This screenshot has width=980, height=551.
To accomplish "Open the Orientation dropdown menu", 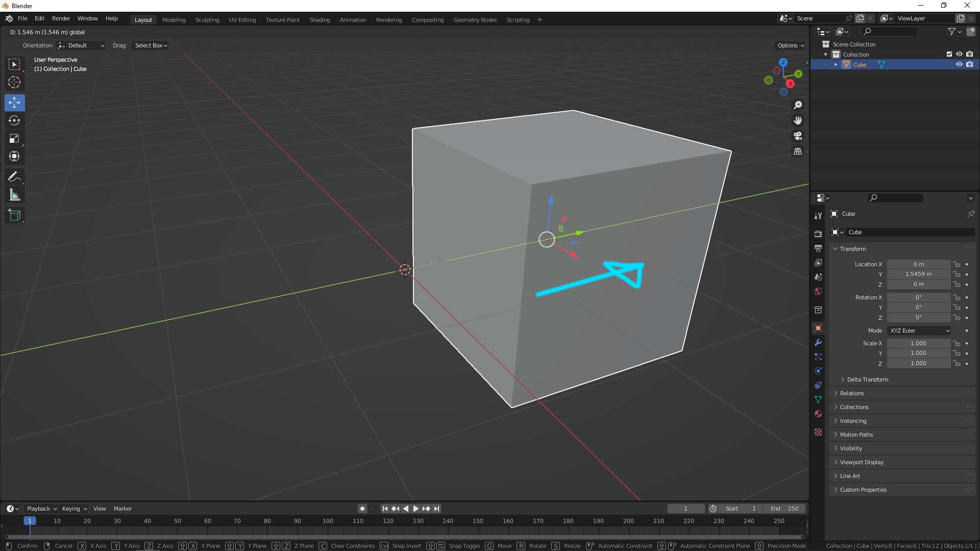I will (x=80, y=45).
